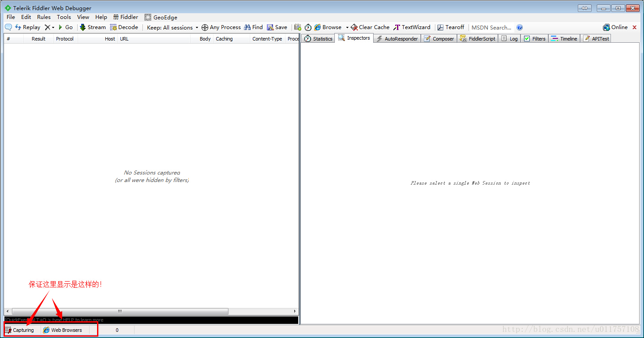Save sessions with the Save button
The height and width of the screenshot is (338, 644).
click(277, 27)
